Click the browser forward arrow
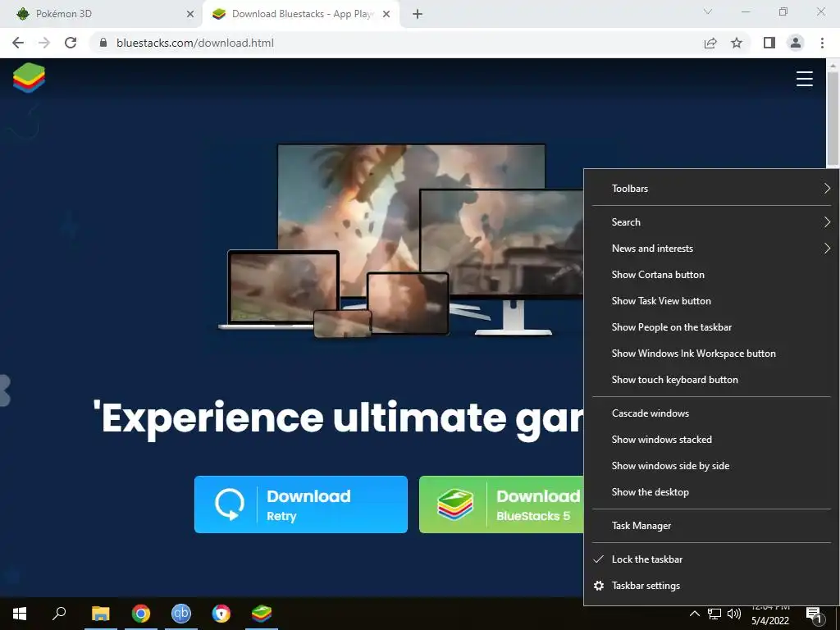This screenshot has height=630, width=840. (x=44, y=43)
